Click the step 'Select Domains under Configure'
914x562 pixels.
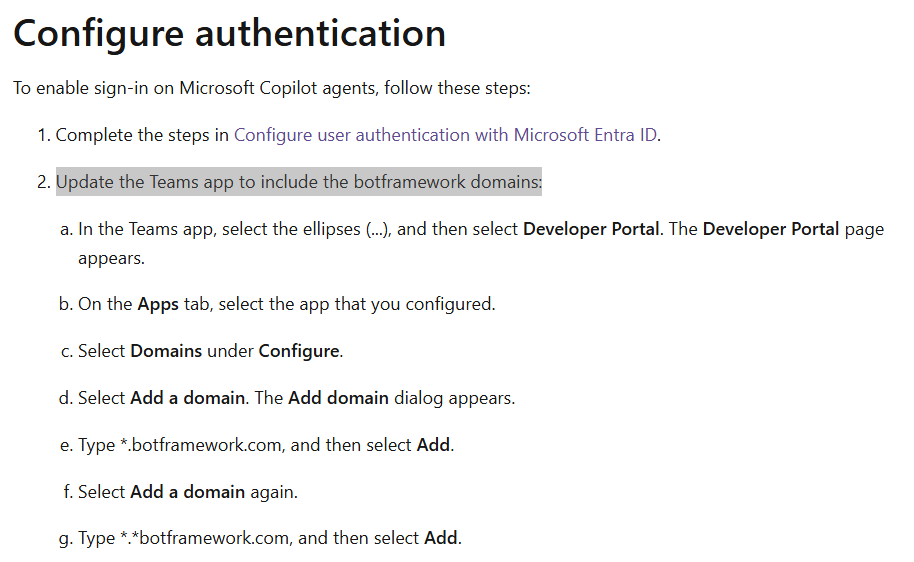pos(210,352)
